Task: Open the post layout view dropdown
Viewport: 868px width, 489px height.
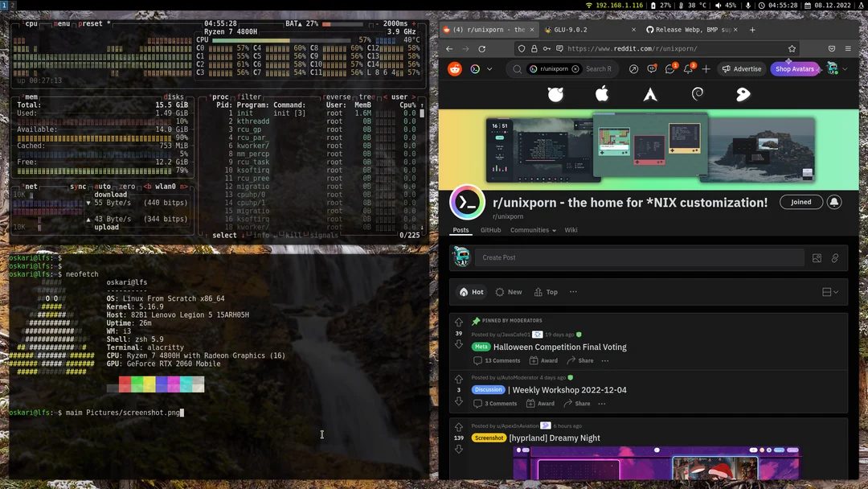Action: click(829, 292)
